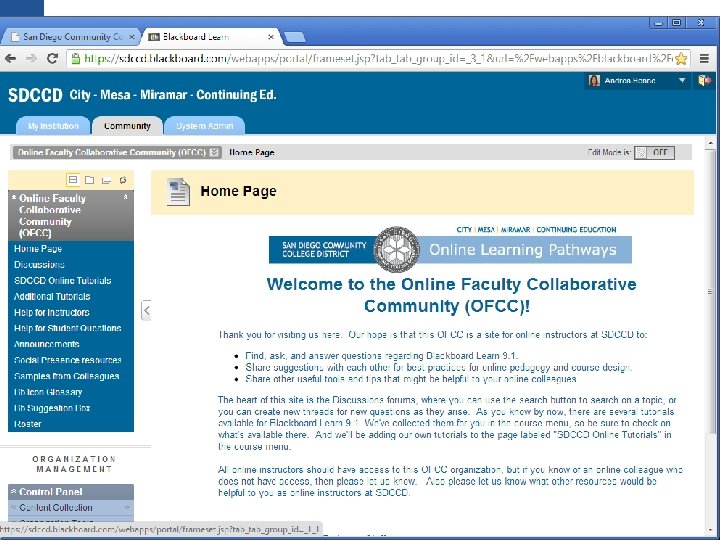Switch to System Admin tab

[204, 126]
